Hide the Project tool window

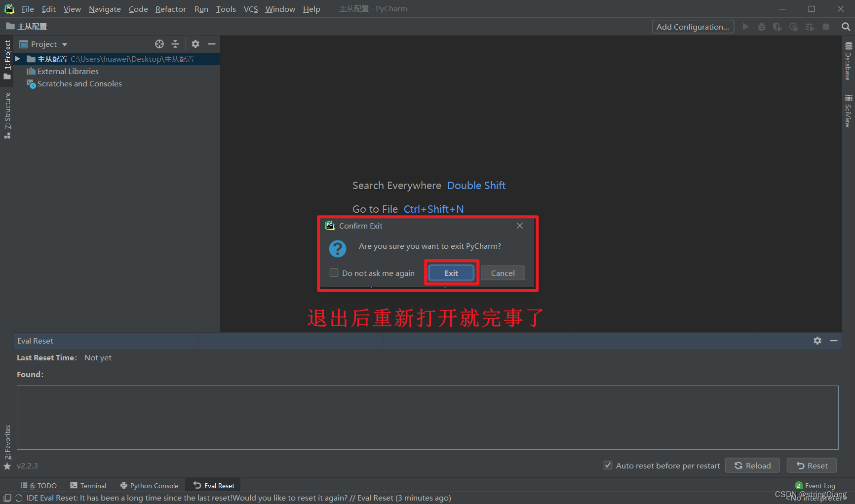coord(212,44)
